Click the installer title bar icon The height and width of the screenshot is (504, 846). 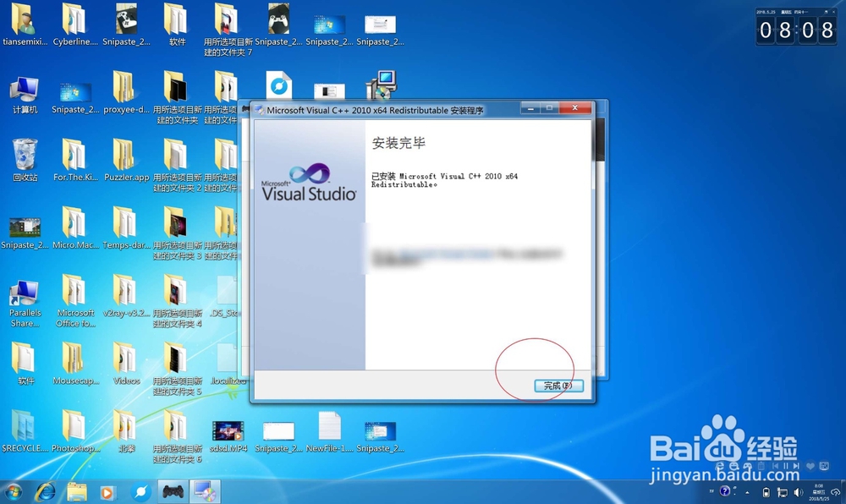tap(260, 110)
